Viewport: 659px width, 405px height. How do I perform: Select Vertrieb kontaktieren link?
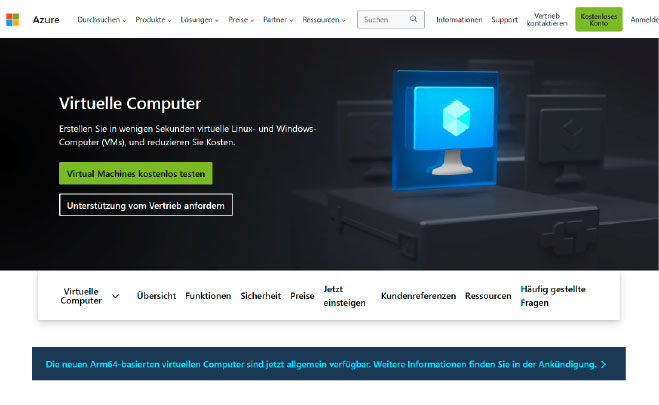tap(547, 19)
